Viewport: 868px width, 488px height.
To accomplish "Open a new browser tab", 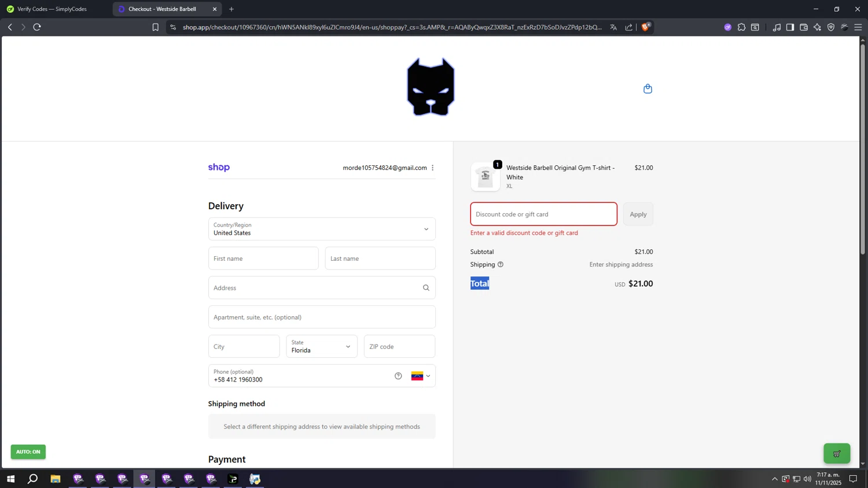I will click(x=231, y=9).
